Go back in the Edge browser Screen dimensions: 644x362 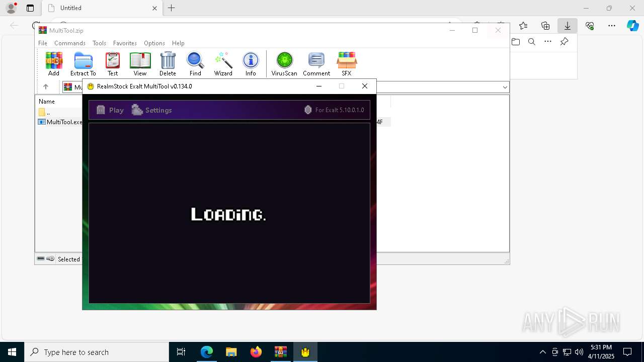14,26
